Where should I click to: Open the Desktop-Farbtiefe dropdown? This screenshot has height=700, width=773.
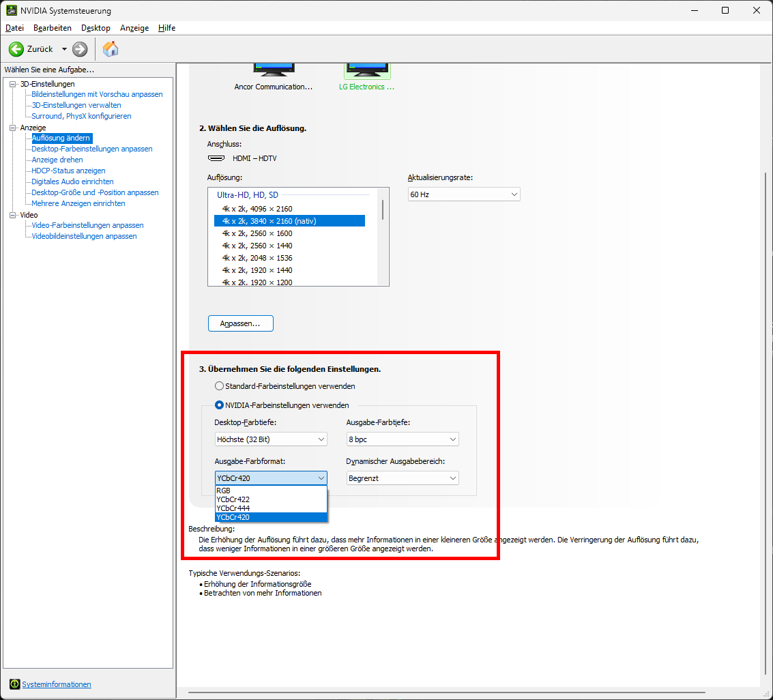tap(271, 439)
